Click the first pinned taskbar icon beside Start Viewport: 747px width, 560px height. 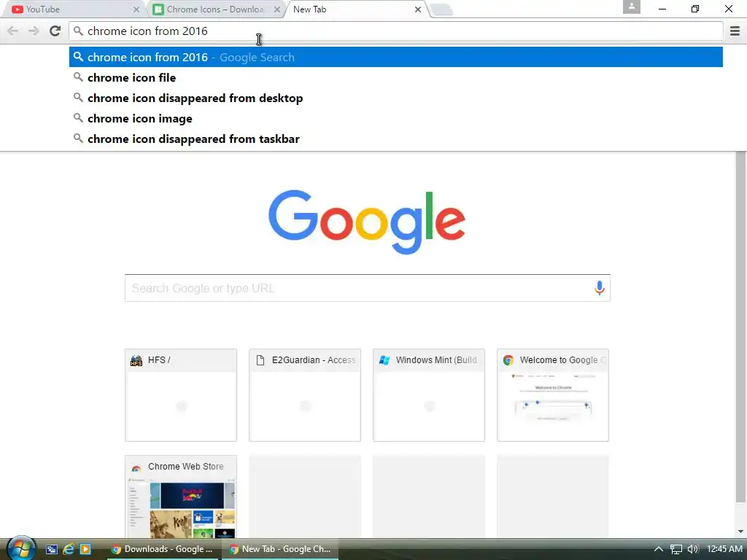pyautogui.click(x=52, y=549)
